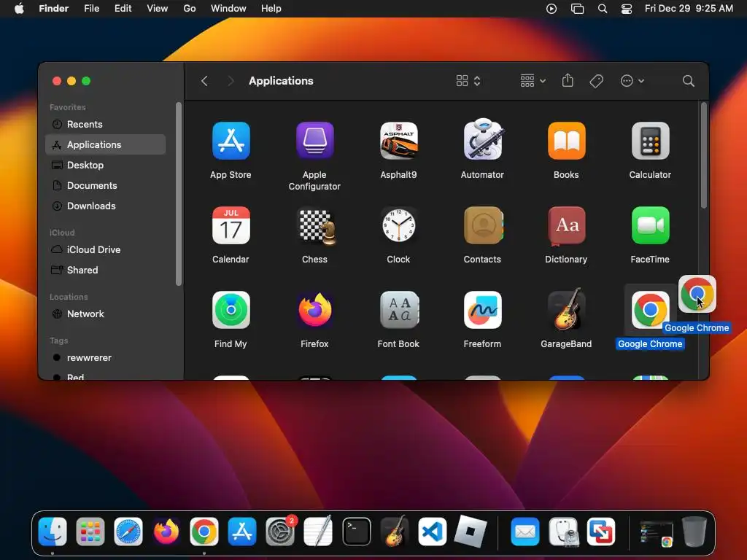Select the Calendar app icon
The image size is (747, 560).
click(x=231, y=225)
